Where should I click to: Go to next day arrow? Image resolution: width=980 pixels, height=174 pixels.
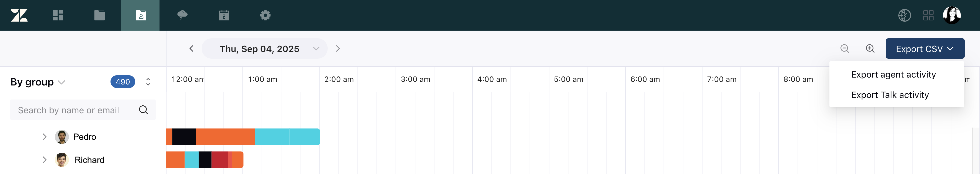tap(338, 49)
